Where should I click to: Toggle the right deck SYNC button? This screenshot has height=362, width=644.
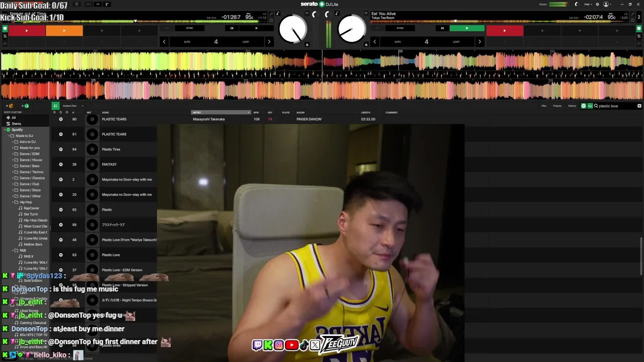pyautogui.click(x=400, y=28)
